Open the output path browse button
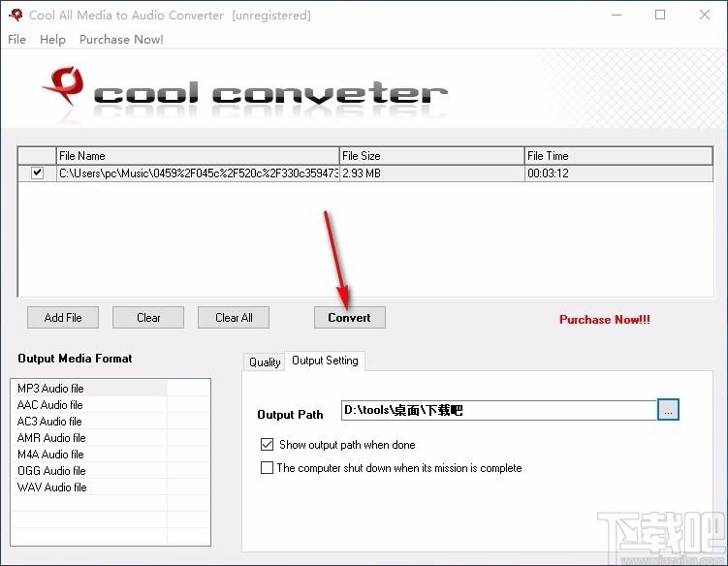The image size is (728, 566). point(668,410)
